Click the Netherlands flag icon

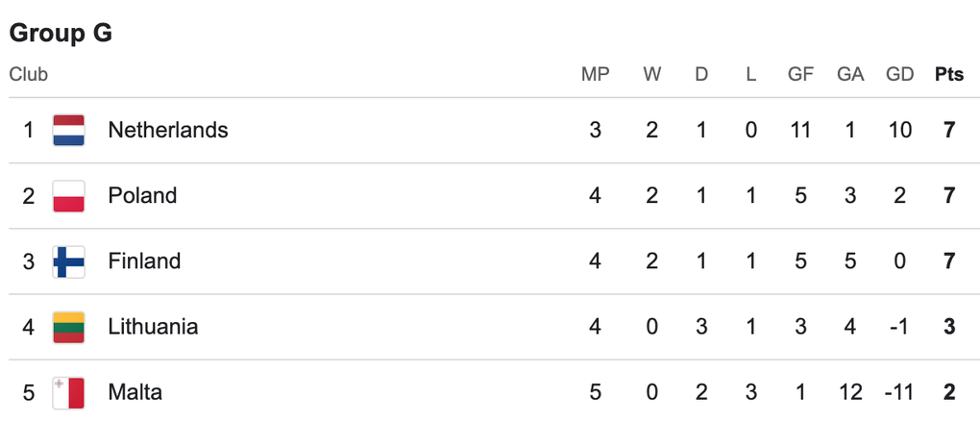click(x=69, y=130)
